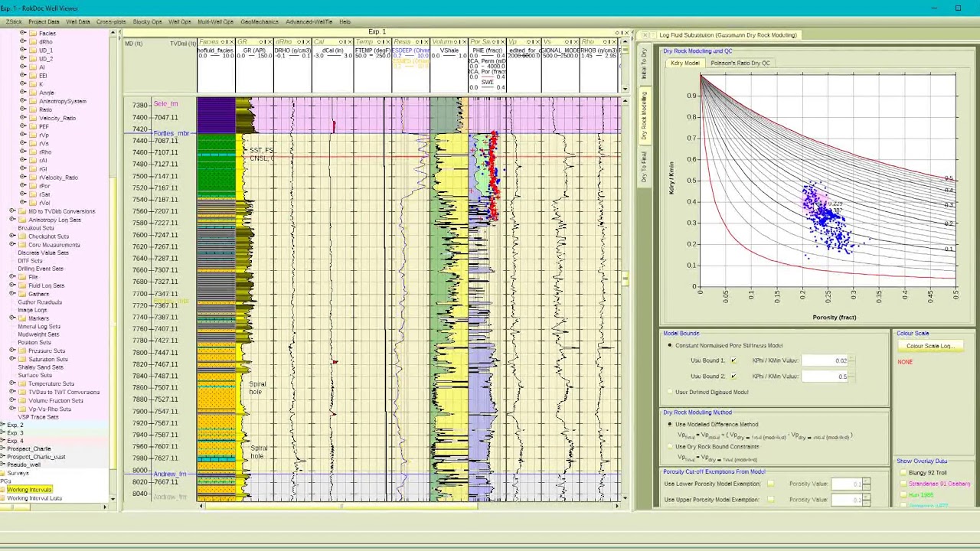Click the well log vertical scrollbar thumb

coord(625,279)
